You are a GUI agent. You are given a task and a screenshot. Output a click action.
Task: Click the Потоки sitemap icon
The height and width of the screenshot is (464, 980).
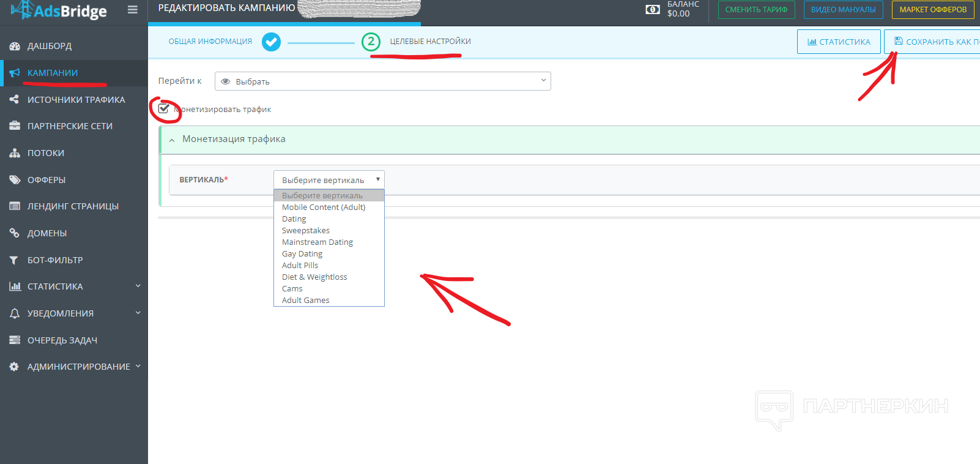[15, 153]
